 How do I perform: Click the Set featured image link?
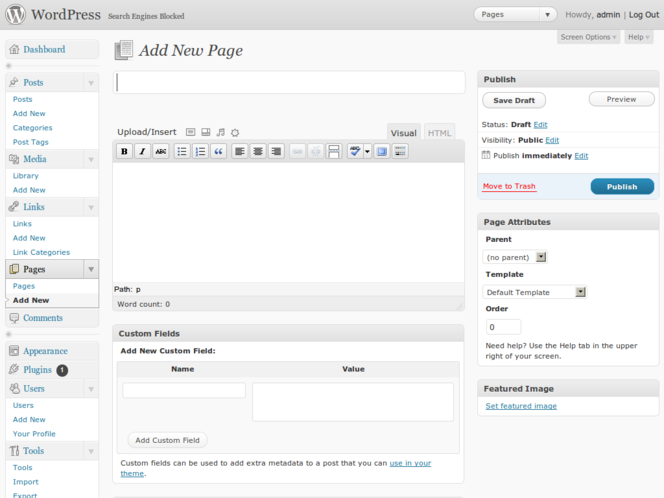[521, 406]
